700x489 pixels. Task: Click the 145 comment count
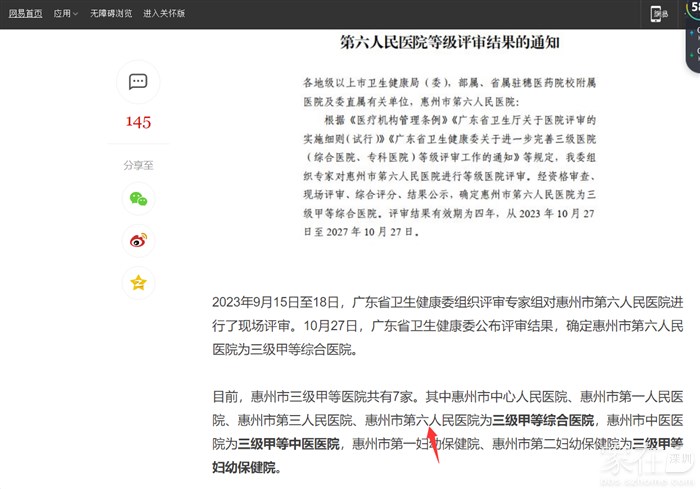tap(138, 122)
